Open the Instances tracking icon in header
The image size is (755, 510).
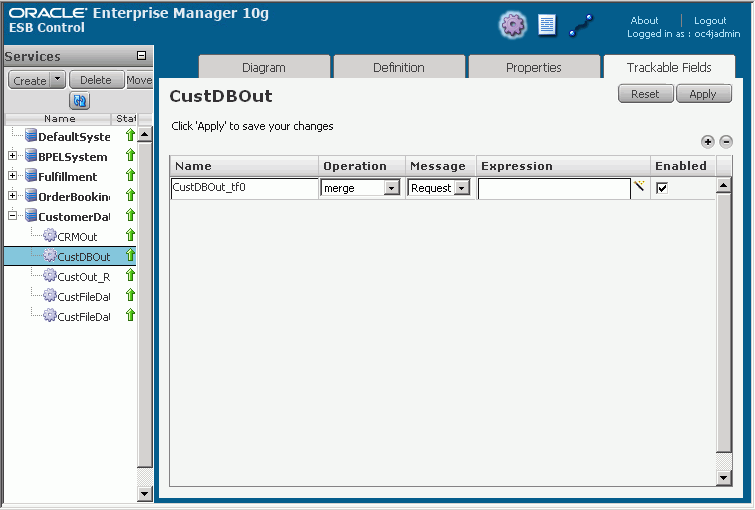581,26
